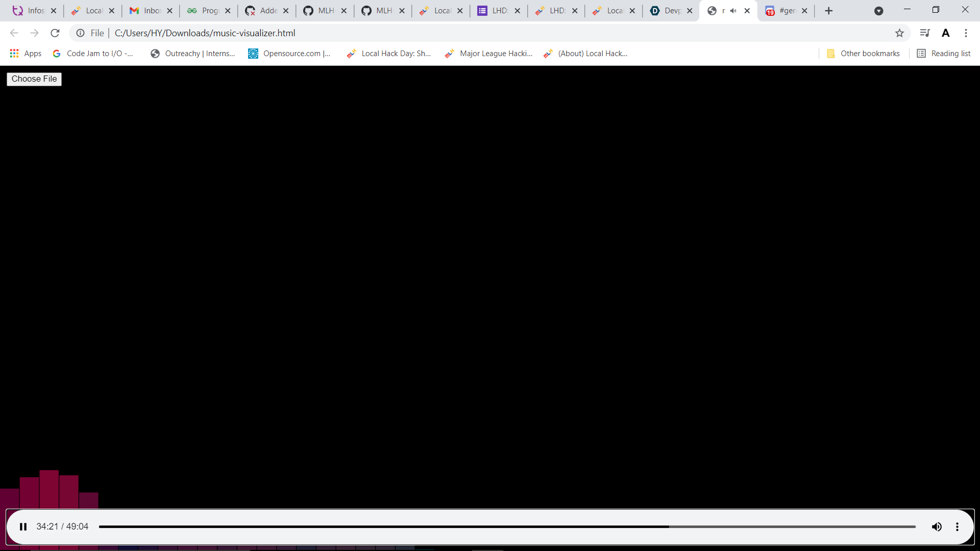Mute the video player volume
The image size is (980, 551).
coord(937,527)
